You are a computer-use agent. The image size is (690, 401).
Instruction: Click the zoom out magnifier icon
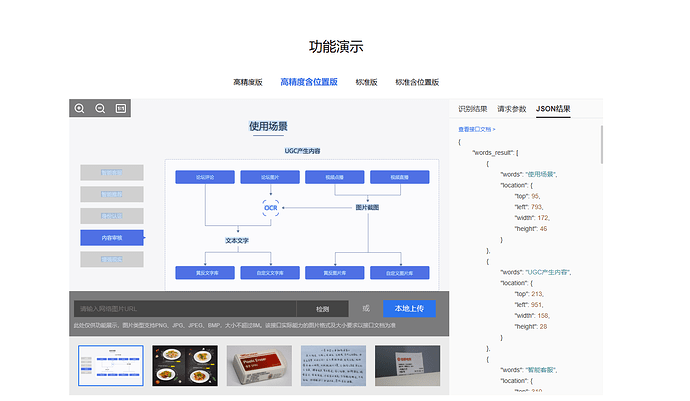pos(100,108)
